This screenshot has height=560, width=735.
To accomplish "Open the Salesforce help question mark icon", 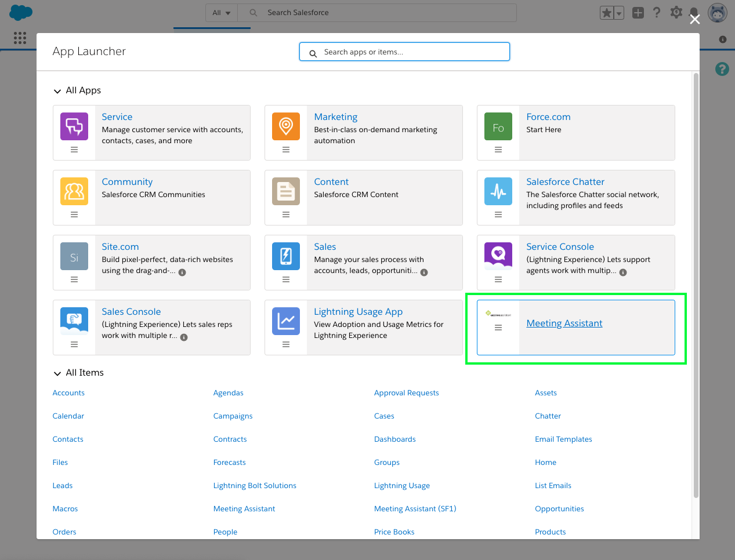I will [x=657, y=13].
